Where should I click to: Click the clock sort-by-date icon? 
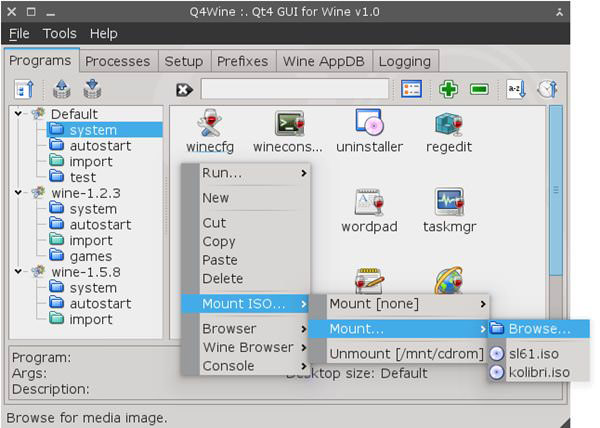pyautogui.click(x=548, y=90)
